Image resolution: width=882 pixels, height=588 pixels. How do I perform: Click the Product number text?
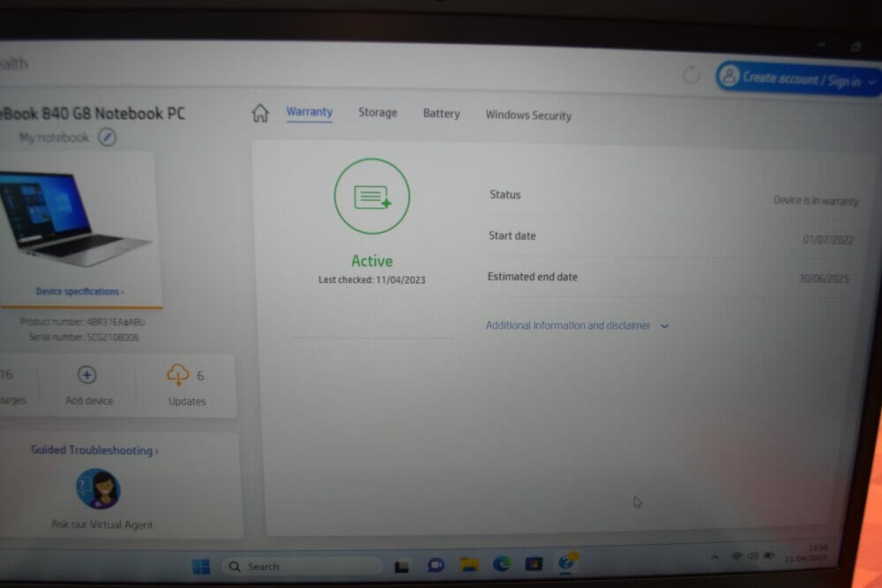82,322
